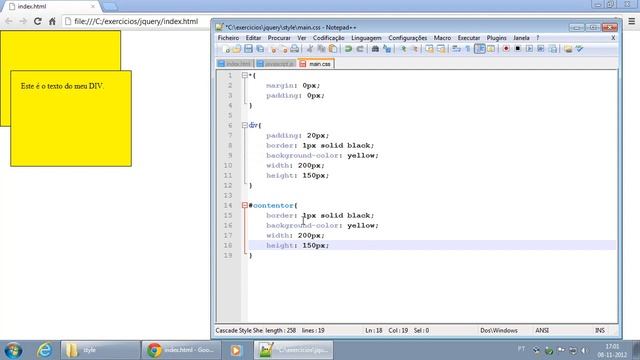This screenshot has height=360, width=640.
Task: Open the Plugins menu
Action: 496,38
